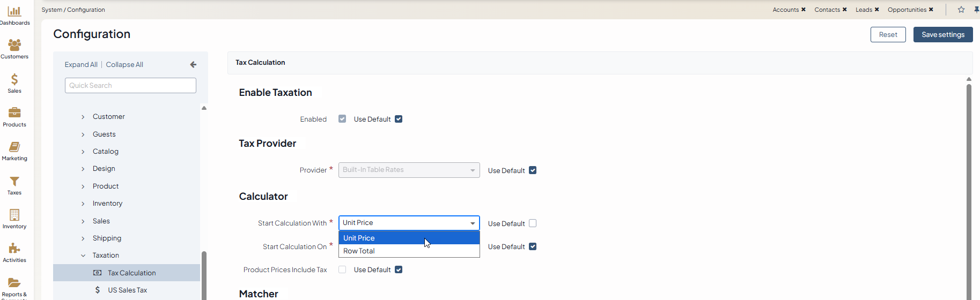Click the favorites star icon

(961, 10)
